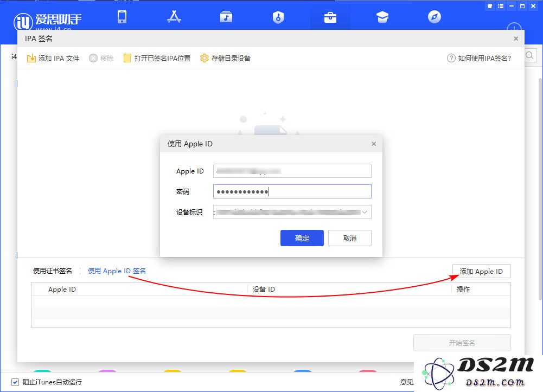Click the Device ID column header

point(264,289)
